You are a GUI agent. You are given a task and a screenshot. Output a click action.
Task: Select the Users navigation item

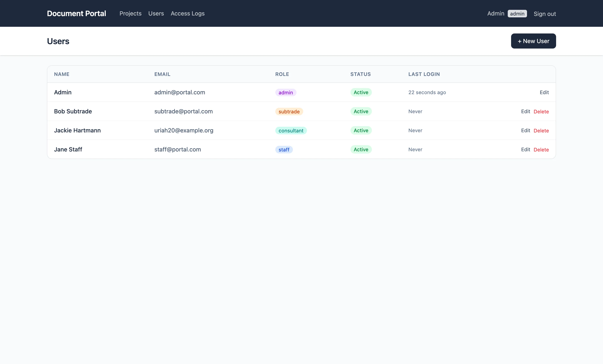(156, 13)
